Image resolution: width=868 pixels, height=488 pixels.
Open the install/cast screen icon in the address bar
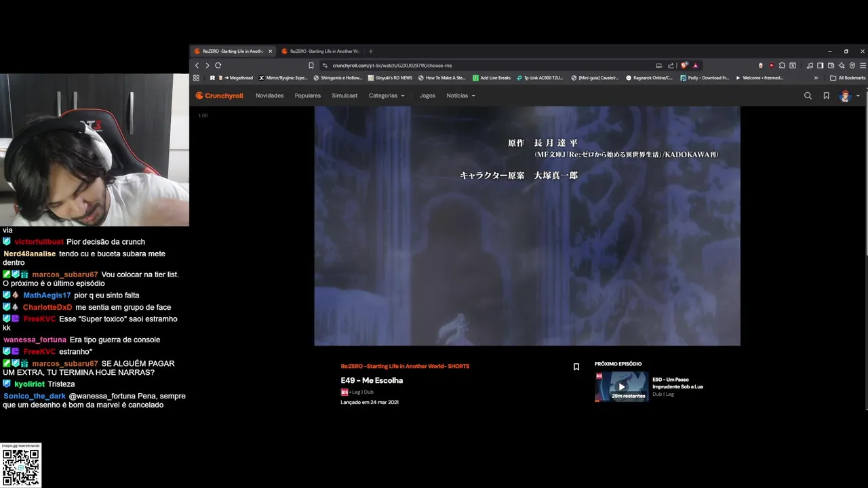tap(658, 65)
